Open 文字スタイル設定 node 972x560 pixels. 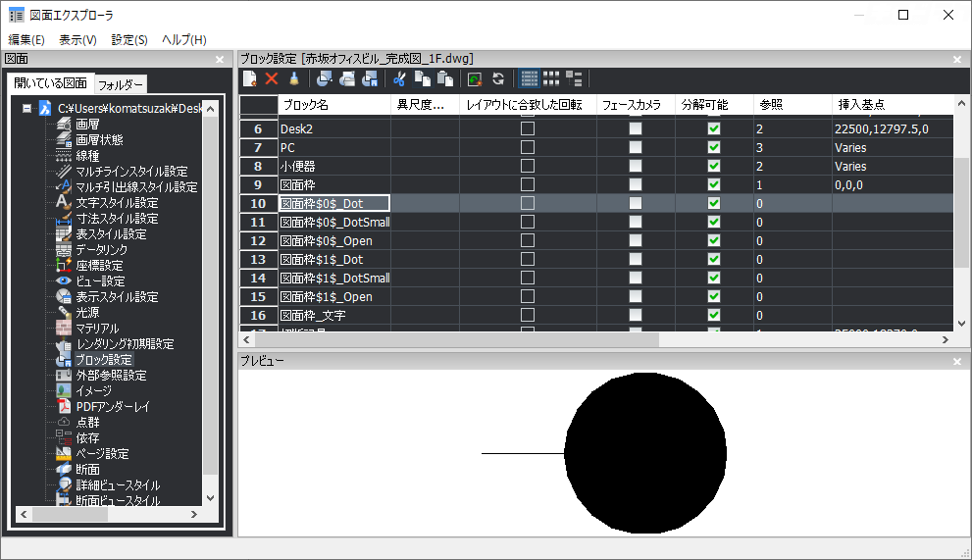coord(117,203)
